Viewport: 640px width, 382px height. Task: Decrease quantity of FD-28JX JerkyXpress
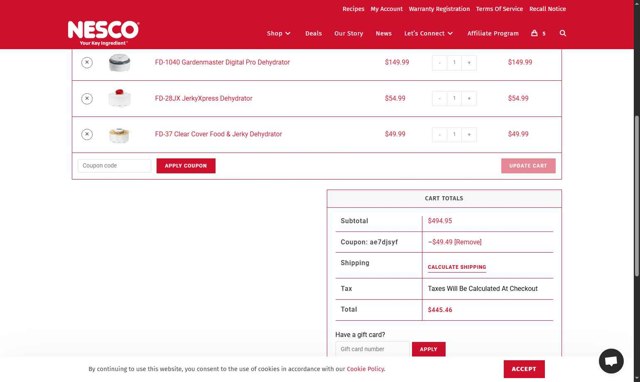440,98
